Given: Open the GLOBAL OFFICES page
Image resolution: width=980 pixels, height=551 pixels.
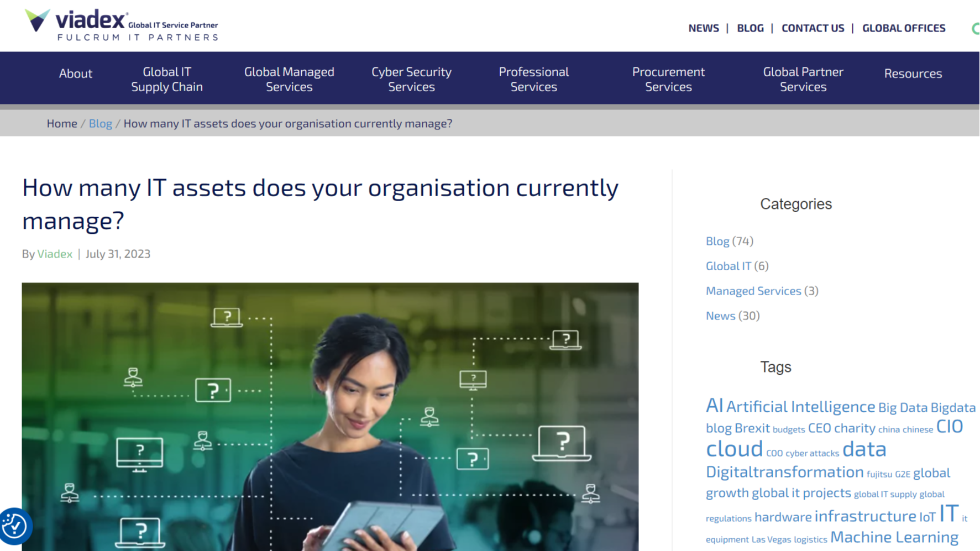Looking at the screenshot, I should coord(904,28).
